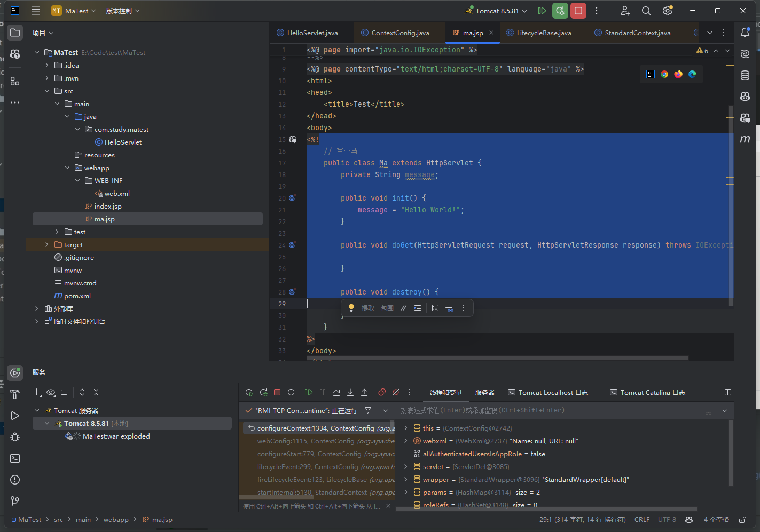Expand the target folder
The height and width of the screenshot is (532, 760).
47,244
